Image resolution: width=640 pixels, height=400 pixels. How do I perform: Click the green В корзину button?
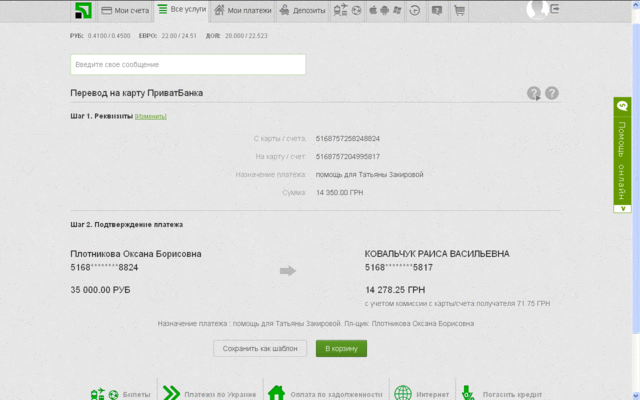pos(341,349)
